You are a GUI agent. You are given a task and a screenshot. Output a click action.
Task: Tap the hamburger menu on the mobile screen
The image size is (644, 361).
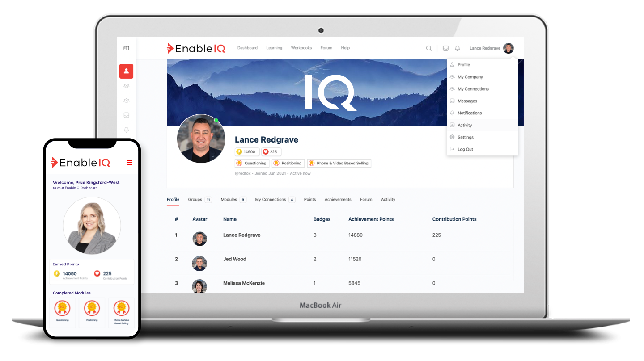129,163
